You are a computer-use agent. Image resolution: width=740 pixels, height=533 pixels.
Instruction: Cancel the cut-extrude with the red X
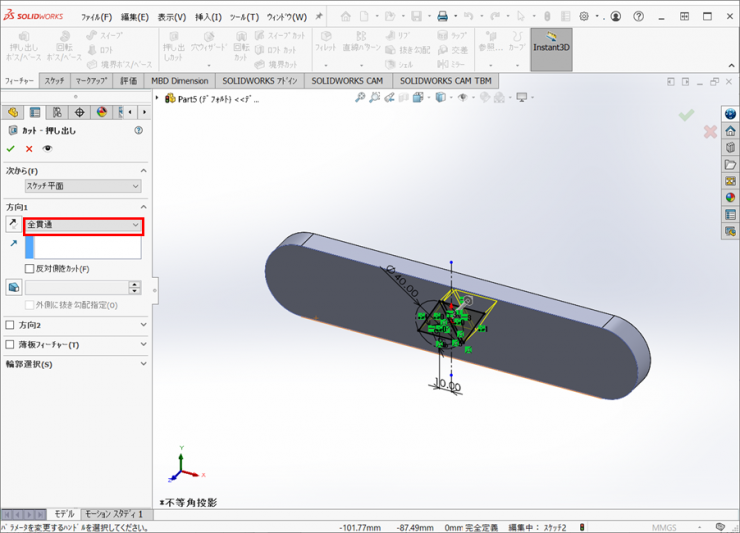[x=29, y=149]
